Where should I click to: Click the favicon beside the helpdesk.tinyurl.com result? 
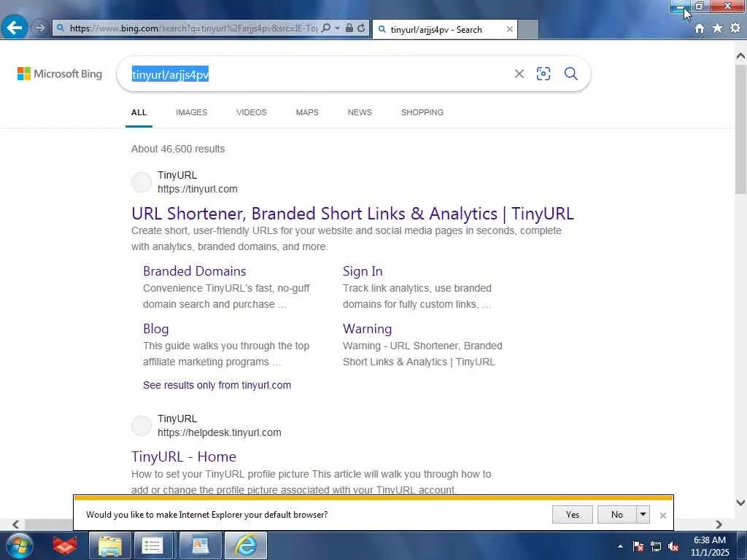(x=142, y=425)
